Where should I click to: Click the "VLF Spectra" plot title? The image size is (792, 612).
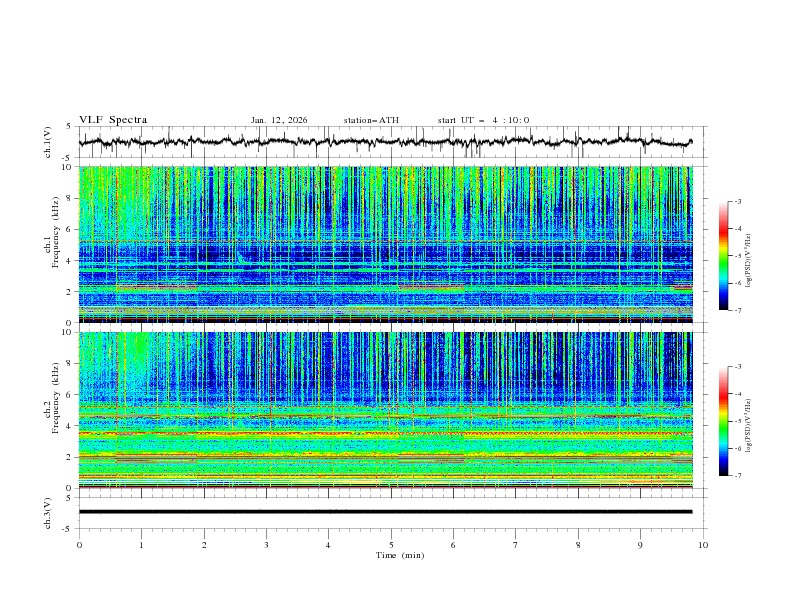[113, 120]
